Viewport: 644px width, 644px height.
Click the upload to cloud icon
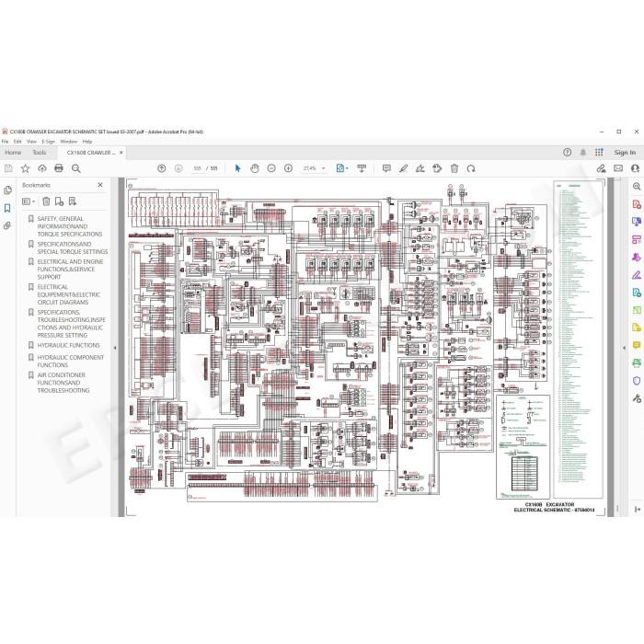[x=42, y=168]
